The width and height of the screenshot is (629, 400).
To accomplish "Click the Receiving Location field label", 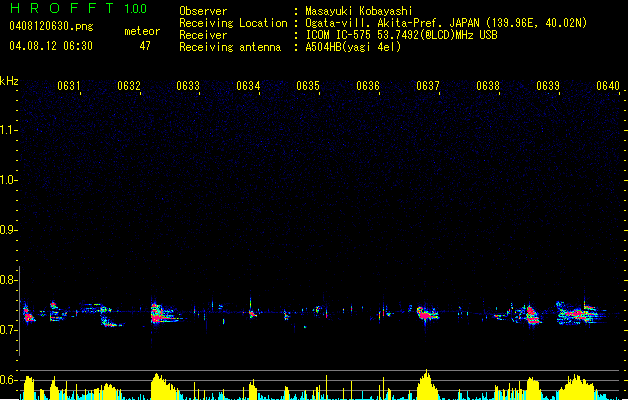I will coord(233,23).
